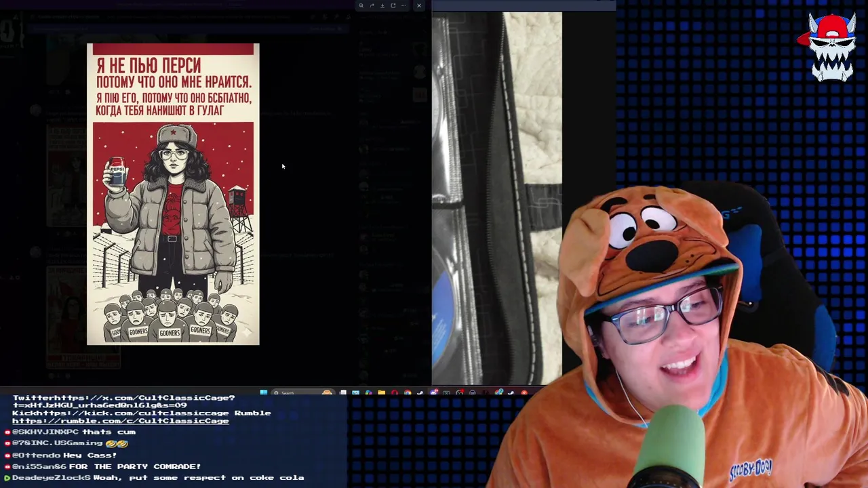This screenshot has height=488, width=868.
Task: Open image in browser via pop-out icon
Action: pyautogui.click(x=393, y=5)
